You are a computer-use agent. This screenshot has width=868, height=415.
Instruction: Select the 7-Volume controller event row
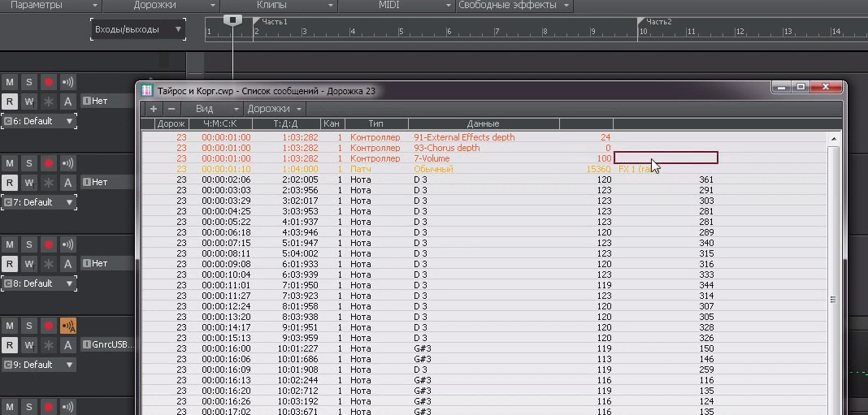pyautogui.click(x=431, y=158)
